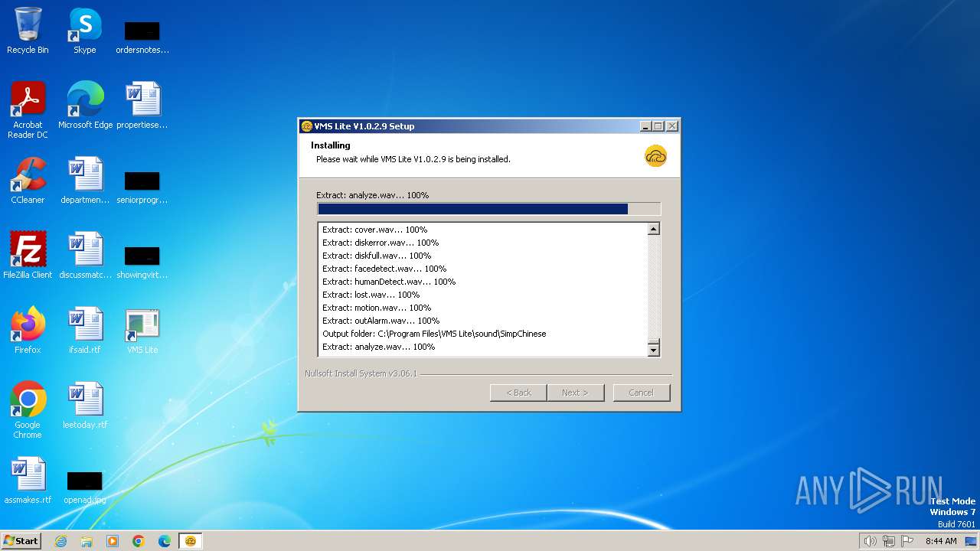Open Microsoft Edge desktop shortcut
This screenshot has height=551, width=980.
click(85, 106)
